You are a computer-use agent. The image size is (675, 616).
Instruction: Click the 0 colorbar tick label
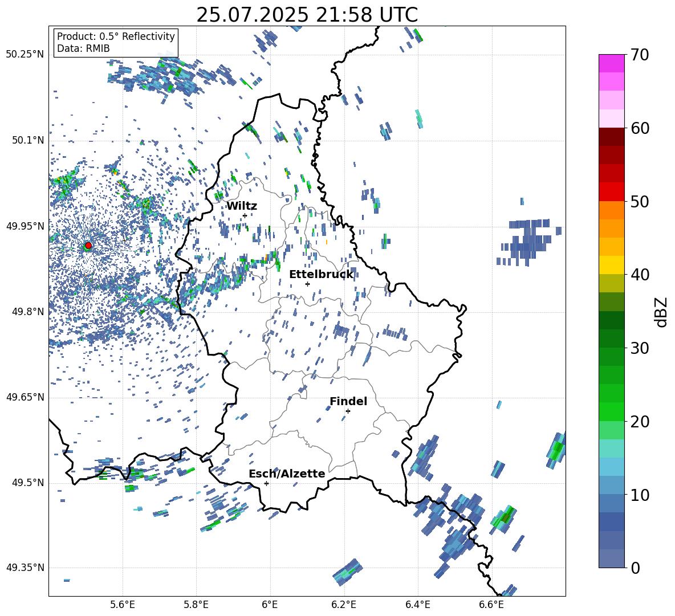[x=635, y=568]
